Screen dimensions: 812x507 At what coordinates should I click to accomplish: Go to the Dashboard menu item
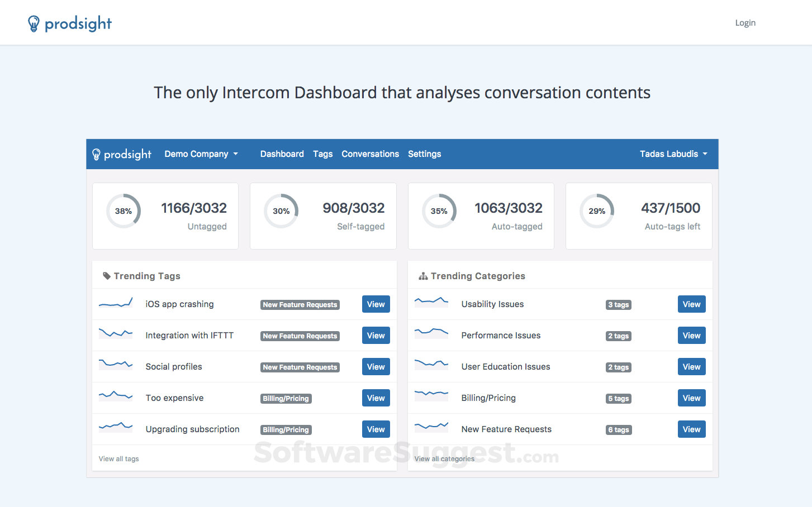tap(282, 154)
